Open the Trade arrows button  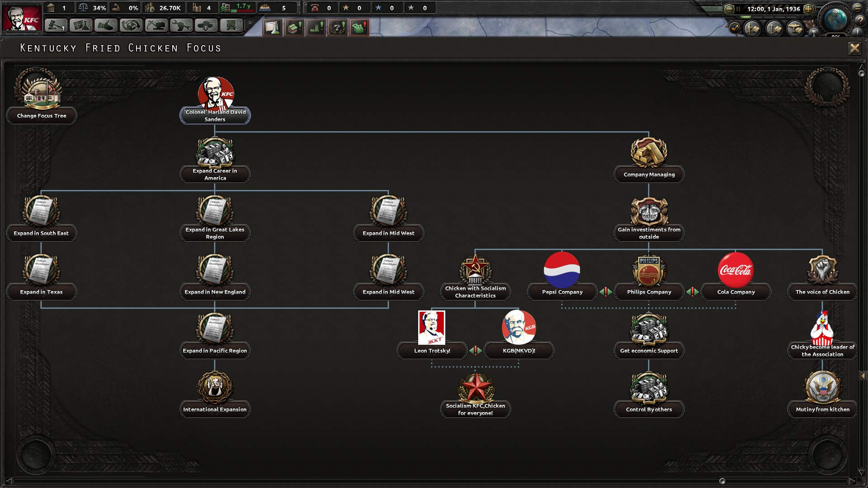pyautogui.click(x=131, y=26)
